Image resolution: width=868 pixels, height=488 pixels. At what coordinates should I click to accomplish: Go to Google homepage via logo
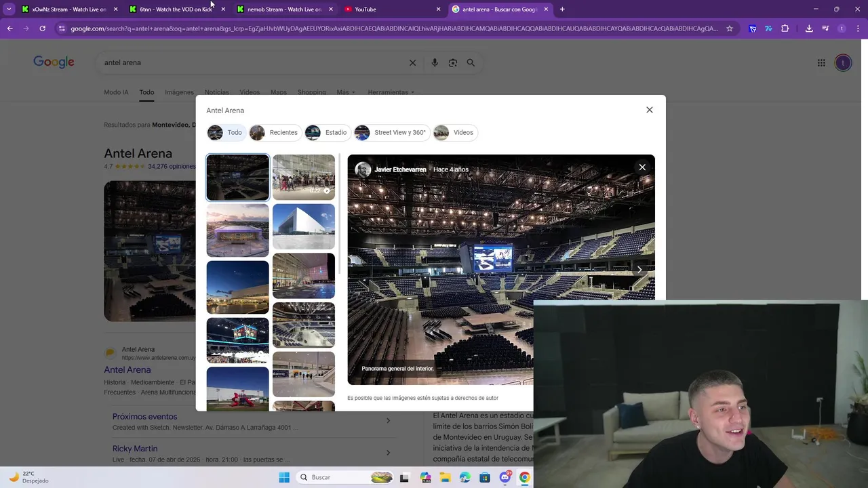(x=54, y=62)
